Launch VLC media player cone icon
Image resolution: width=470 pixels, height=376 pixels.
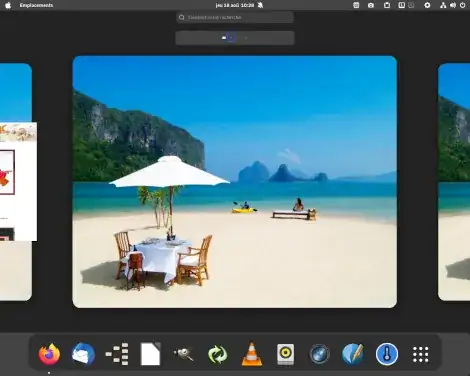pos(252,354)
